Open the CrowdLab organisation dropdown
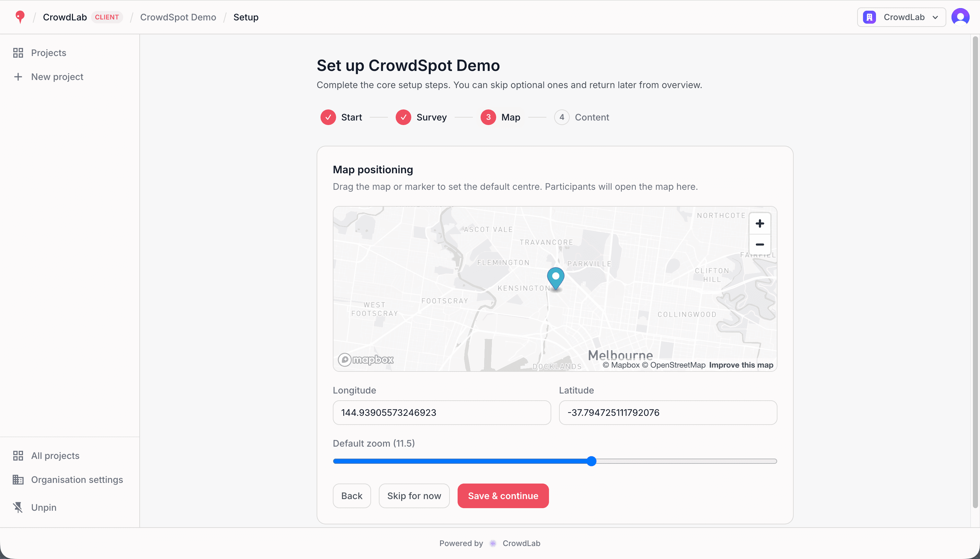 point(901,17)
